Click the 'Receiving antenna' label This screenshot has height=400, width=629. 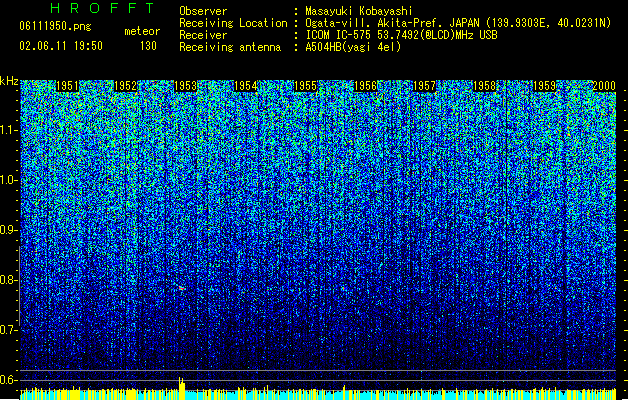[x=230, y=47]
